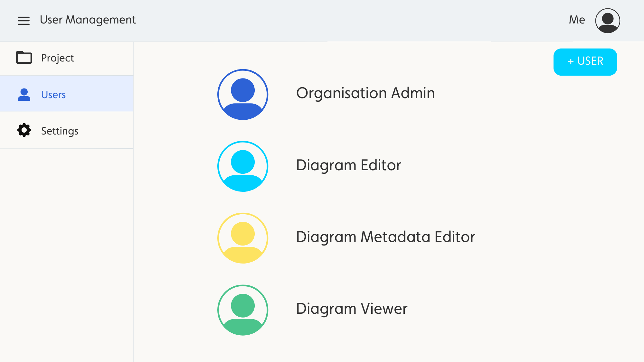Viewport: 644px width, 362px height.
Task: Click the profile avatar icon
Action: tap(607, 21)
